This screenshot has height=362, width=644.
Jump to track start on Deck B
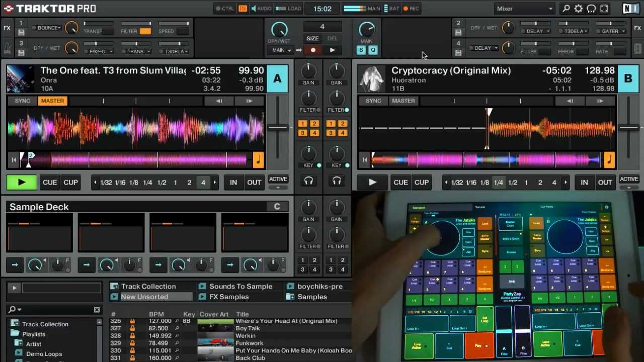[365, 160]
